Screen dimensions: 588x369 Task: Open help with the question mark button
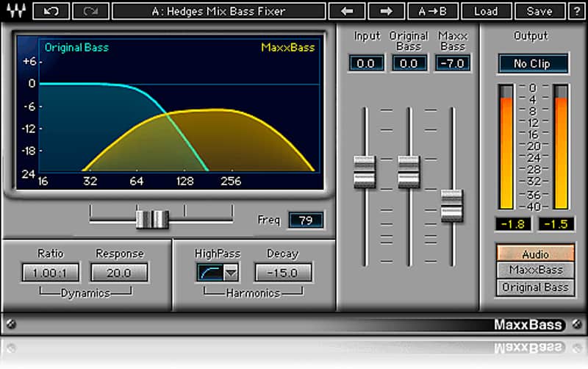[576, 11]
